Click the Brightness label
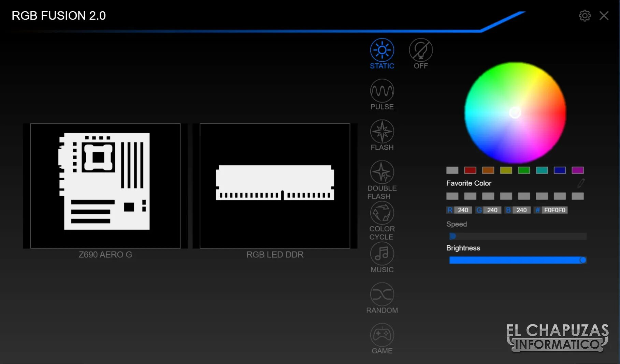620x364 pixels. [463, 248]
